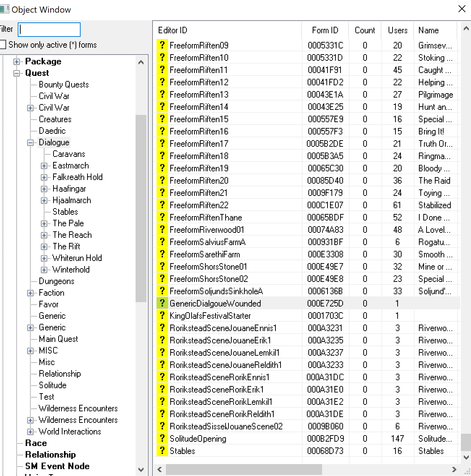Expand the Whiterun Hold node
This screenshot has width=471, height=476.
[44, 258]
